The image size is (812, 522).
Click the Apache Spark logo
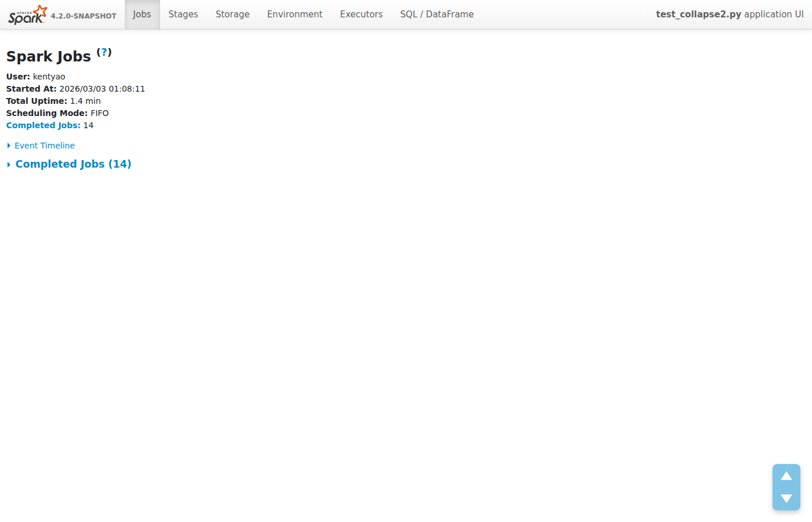click(x=28, y=14)
